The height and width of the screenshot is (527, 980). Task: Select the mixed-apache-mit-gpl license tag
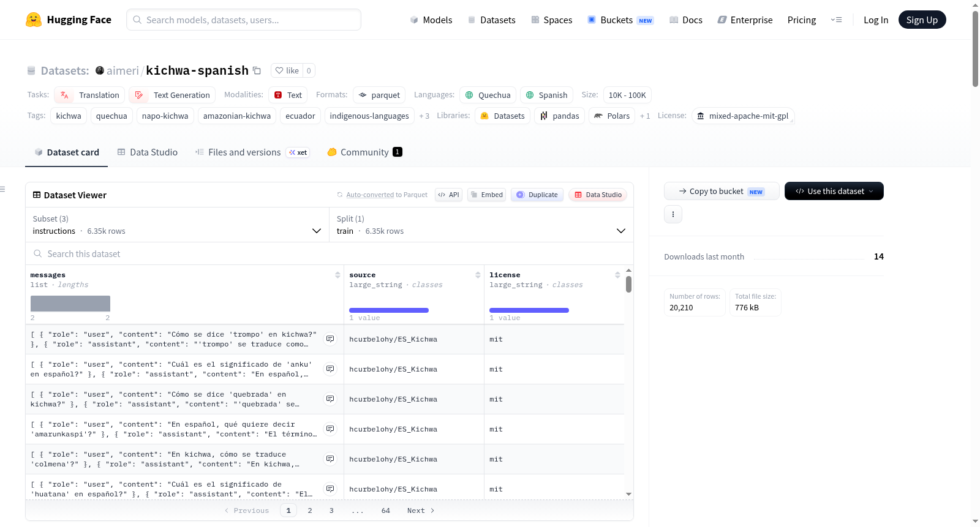[x=743, y=116]
